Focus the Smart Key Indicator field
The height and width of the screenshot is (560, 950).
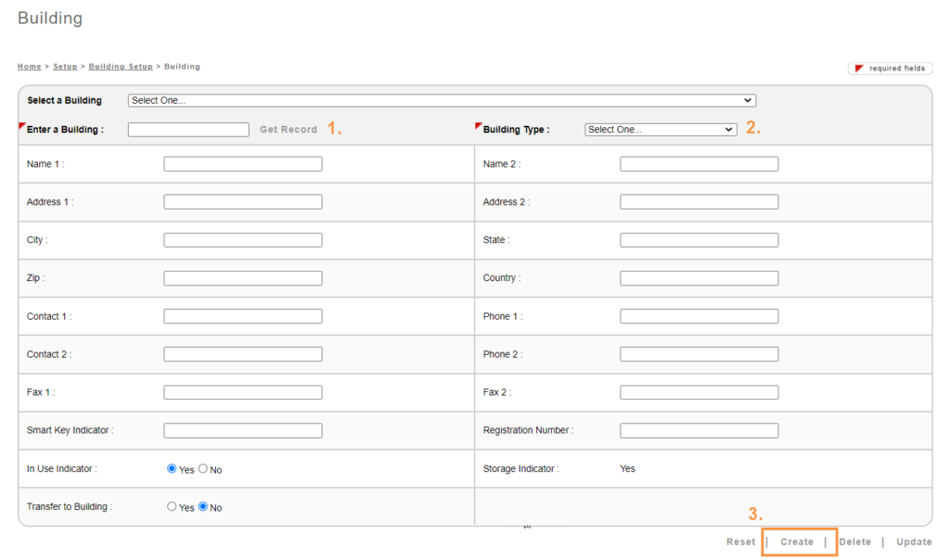click(x=243, y=430)
